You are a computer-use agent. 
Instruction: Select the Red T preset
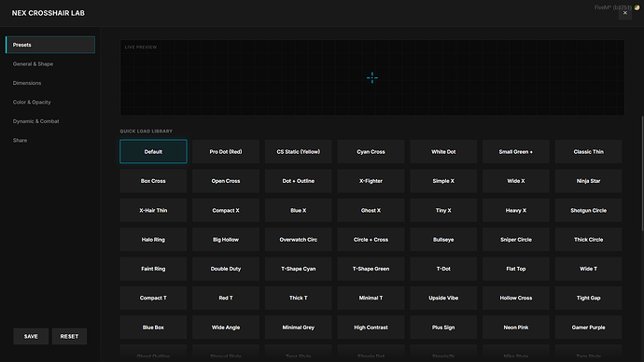coord(226,298)
